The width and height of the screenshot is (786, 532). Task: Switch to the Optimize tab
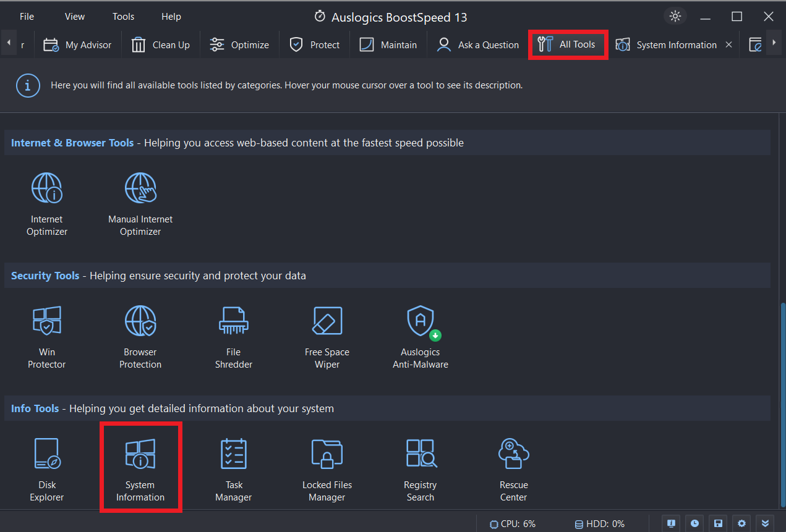coord(239,44)
